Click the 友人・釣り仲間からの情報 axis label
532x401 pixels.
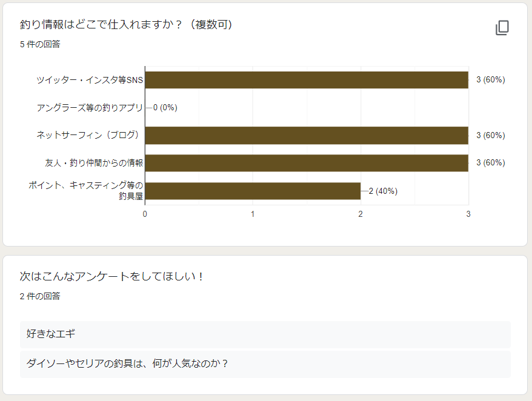click(x=94, y=163)
